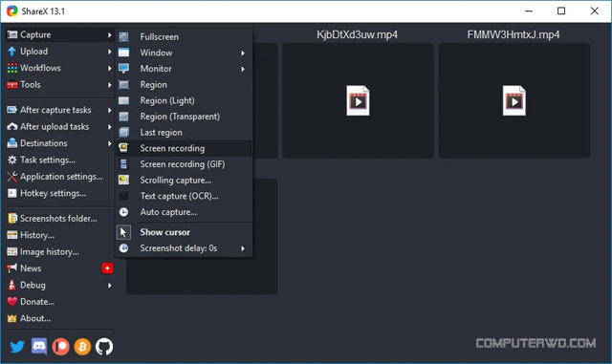Click the KjbDtXd3uw.mp4 file name
Viewport: 612px width, 364px height.
tap(357, 34)
